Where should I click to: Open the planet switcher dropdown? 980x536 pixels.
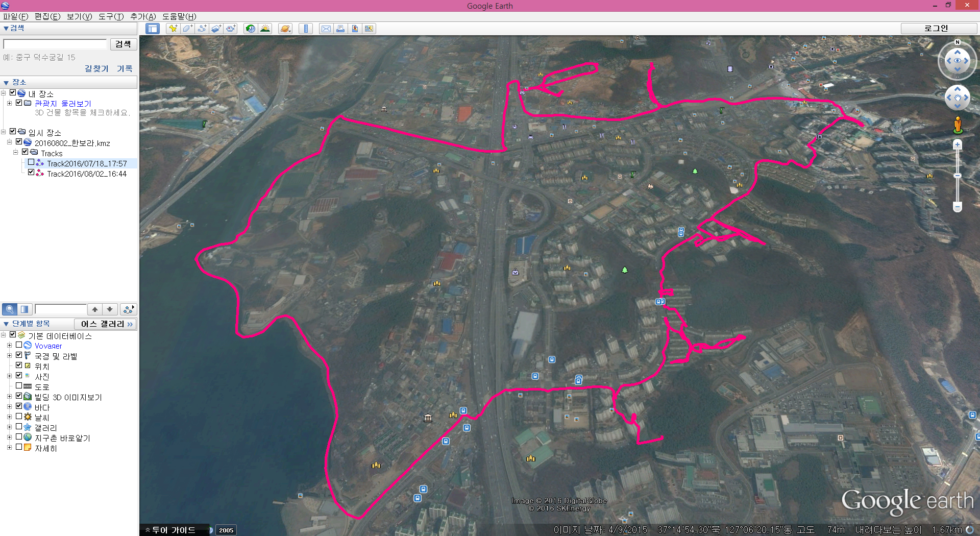286,29
